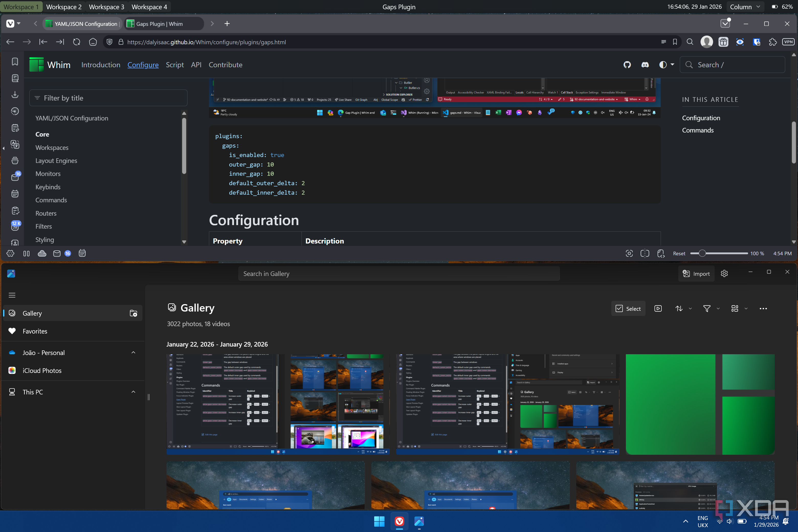Open Layout Engines in sidebar
Viewport: 798px width, 532px height.
[56, 160]
